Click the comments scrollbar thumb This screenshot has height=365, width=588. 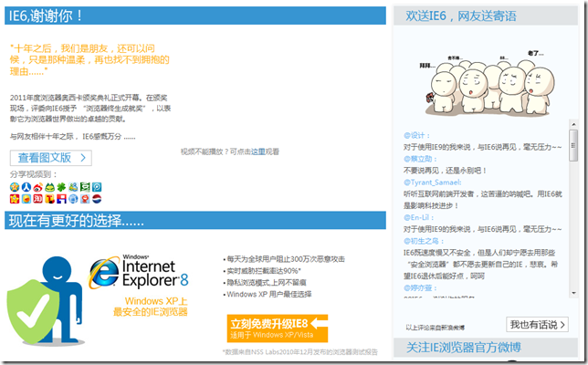coord(573,145)
